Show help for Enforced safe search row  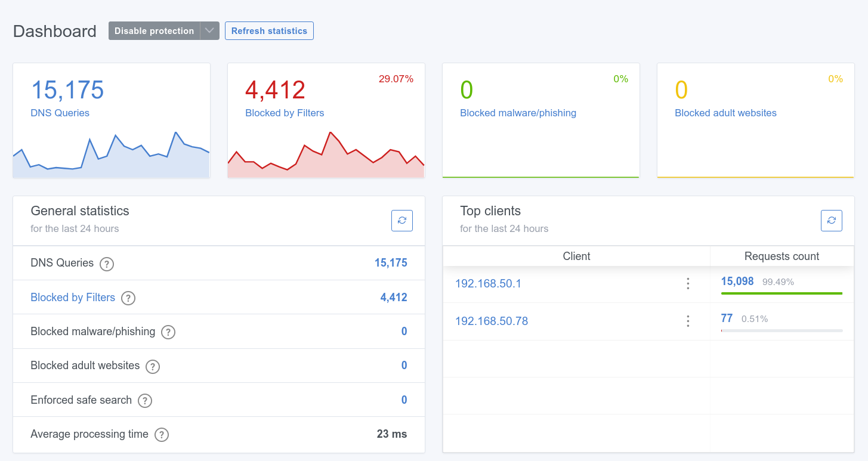(145, 401)
